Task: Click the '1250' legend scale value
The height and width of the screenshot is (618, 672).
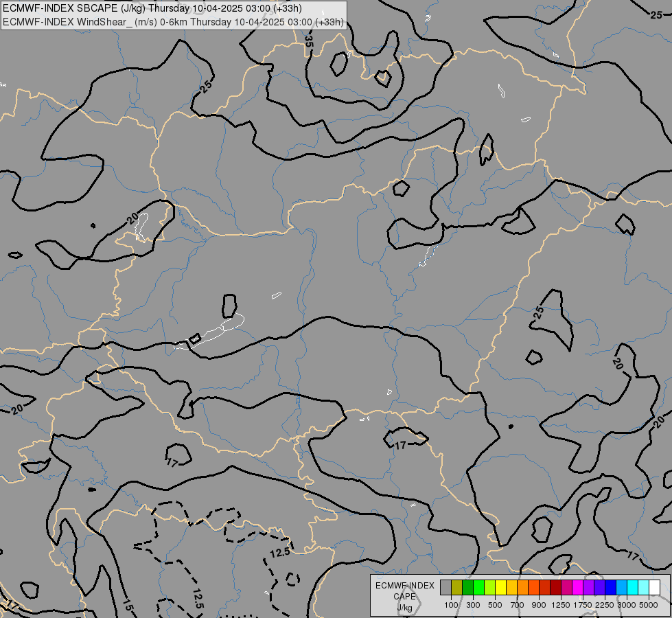Action: click(x=561, y=605)
